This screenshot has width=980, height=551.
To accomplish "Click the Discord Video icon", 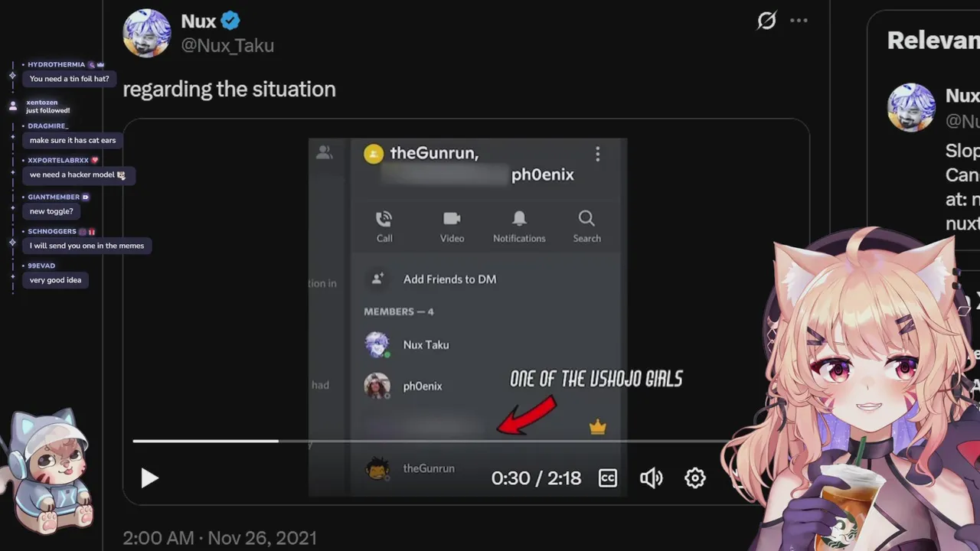I will pos(452,227).
